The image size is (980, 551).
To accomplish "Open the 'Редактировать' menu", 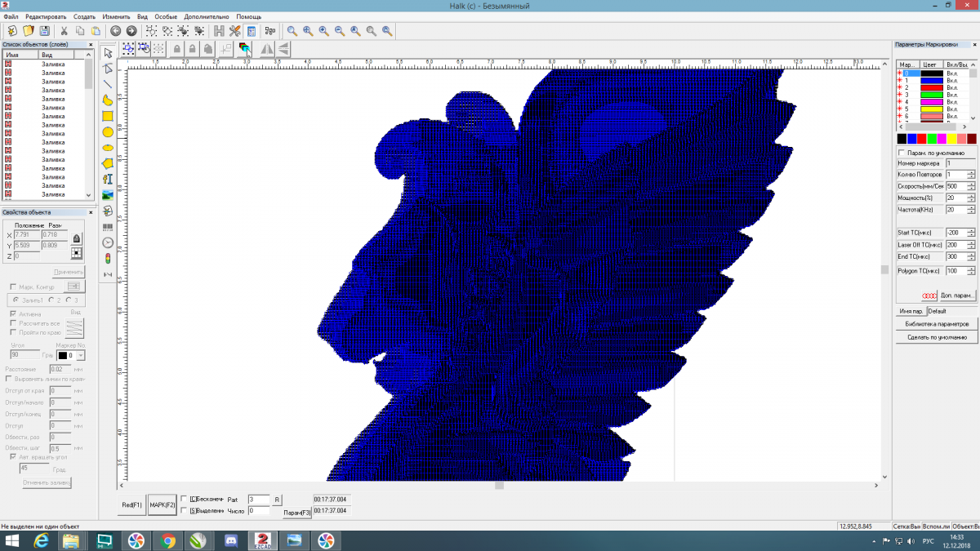I will pyautogui.click(x=46, y=16).
